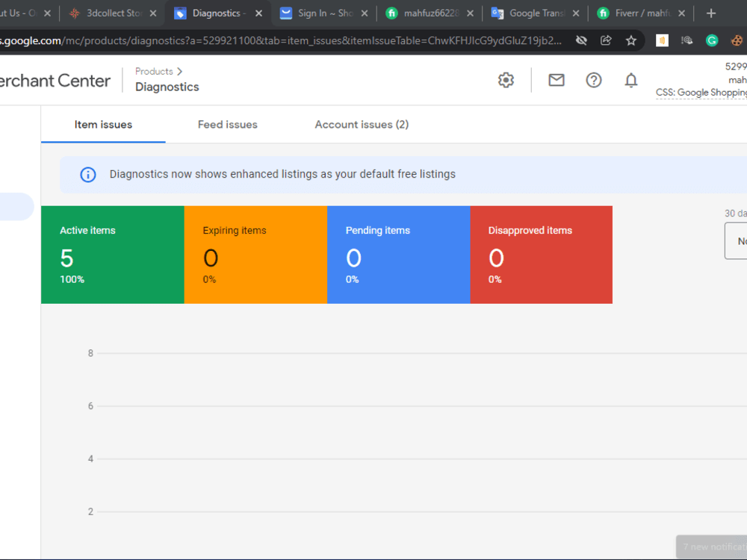Click the chevron next to Products breadcrumb
This screenshot has height=560, width=747.
(x=179, y=72)
